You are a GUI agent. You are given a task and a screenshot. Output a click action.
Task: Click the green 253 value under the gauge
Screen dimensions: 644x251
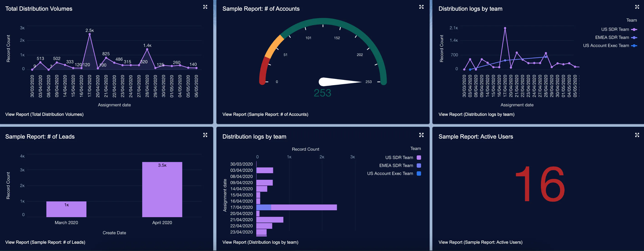323,93
